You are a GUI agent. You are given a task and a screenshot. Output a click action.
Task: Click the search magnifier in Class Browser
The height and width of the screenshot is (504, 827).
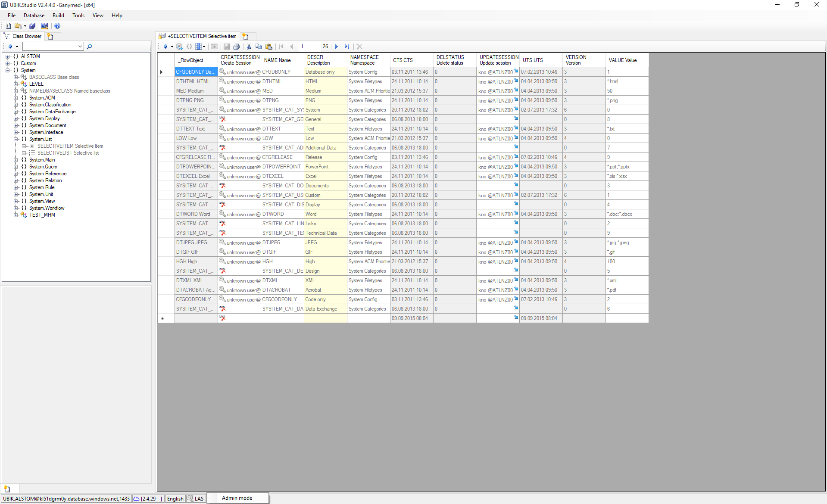click(x=89, y=47)
